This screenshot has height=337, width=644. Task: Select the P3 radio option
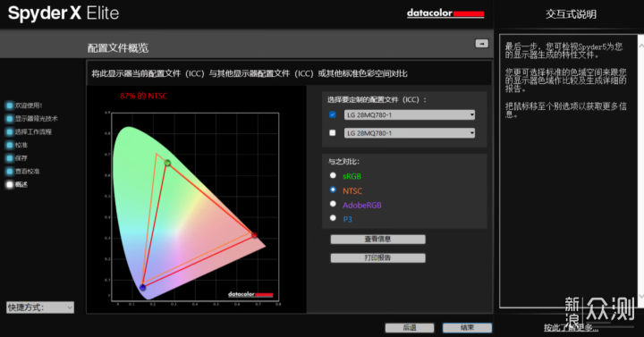point(333,218)
